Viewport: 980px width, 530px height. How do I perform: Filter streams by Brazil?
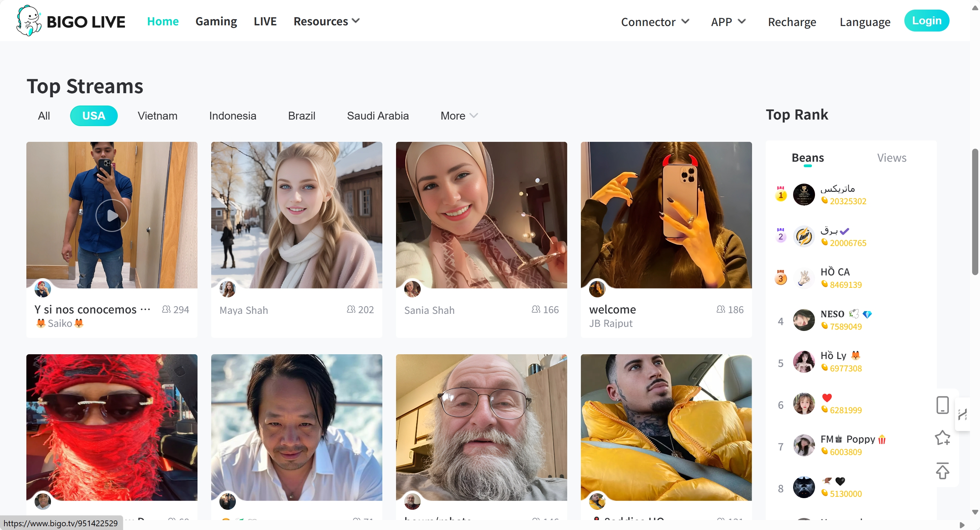point(302,116)
